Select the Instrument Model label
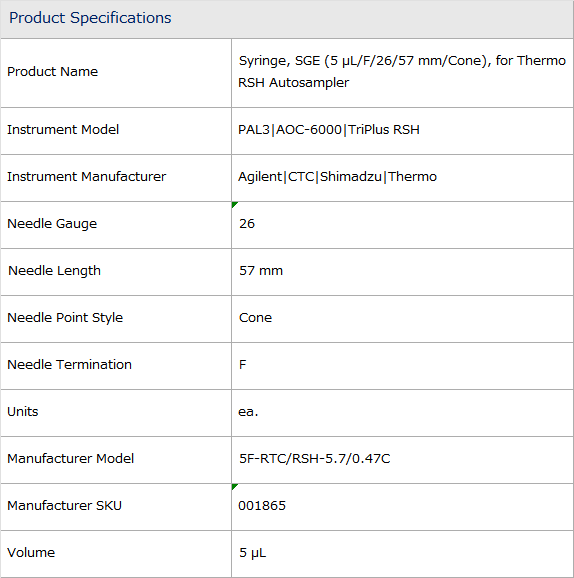The width and height of the screenshot is (574, 578). [63, 130]
